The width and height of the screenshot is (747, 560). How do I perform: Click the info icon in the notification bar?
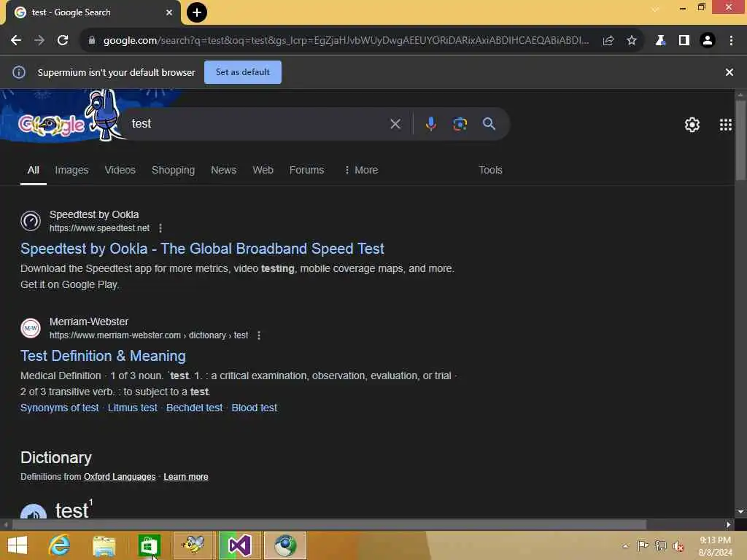pos(19,72)
